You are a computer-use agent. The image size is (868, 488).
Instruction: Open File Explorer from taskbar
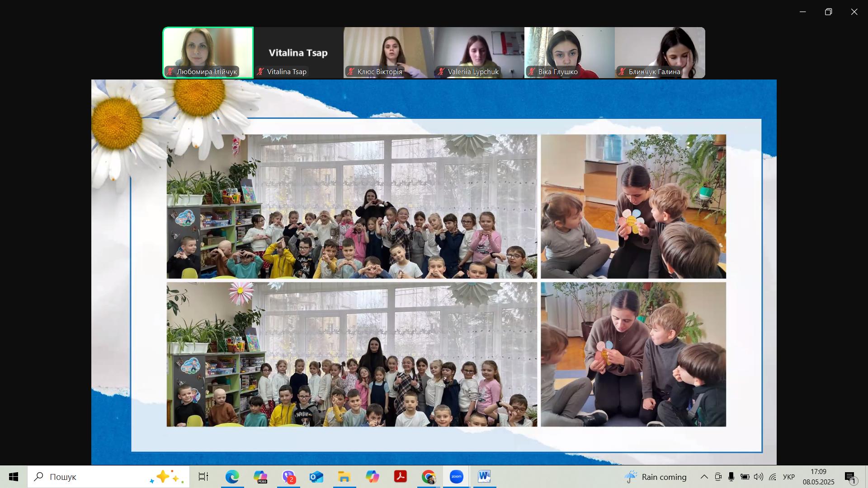(344, 477)
